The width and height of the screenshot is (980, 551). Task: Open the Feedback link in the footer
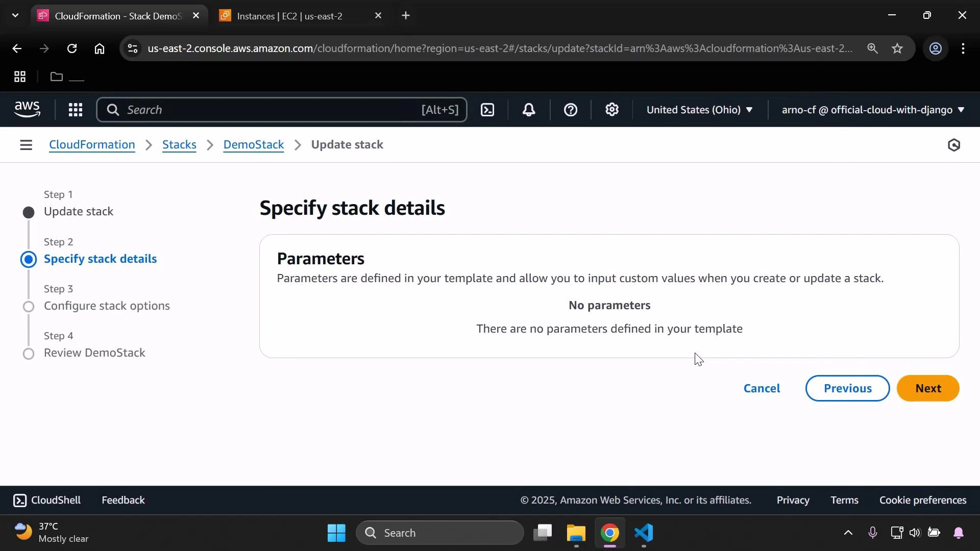pos(123,500)
